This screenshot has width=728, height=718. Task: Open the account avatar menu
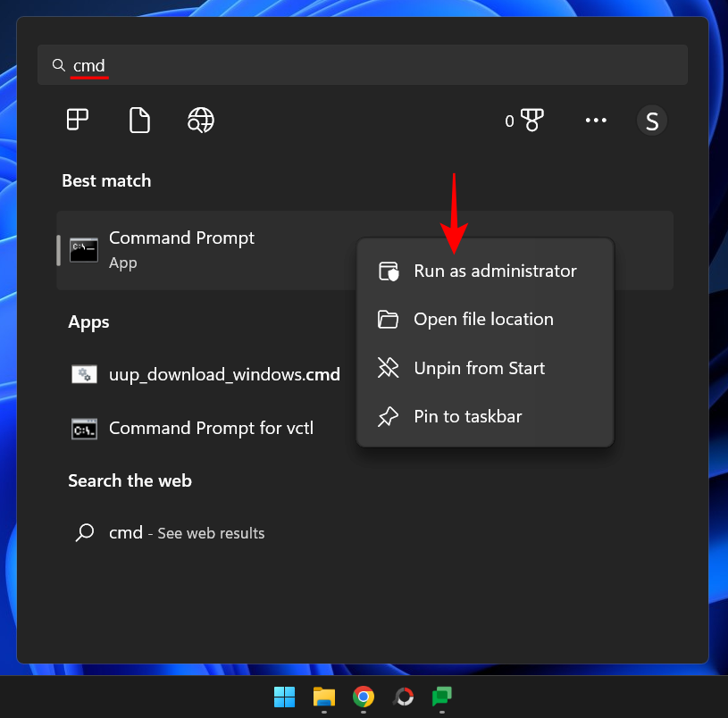click(x=652, y=120)
